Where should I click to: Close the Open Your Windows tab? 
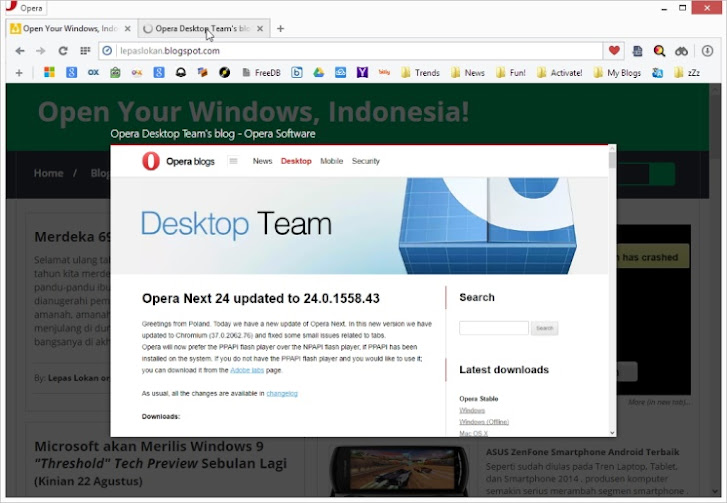coord(128,29)
